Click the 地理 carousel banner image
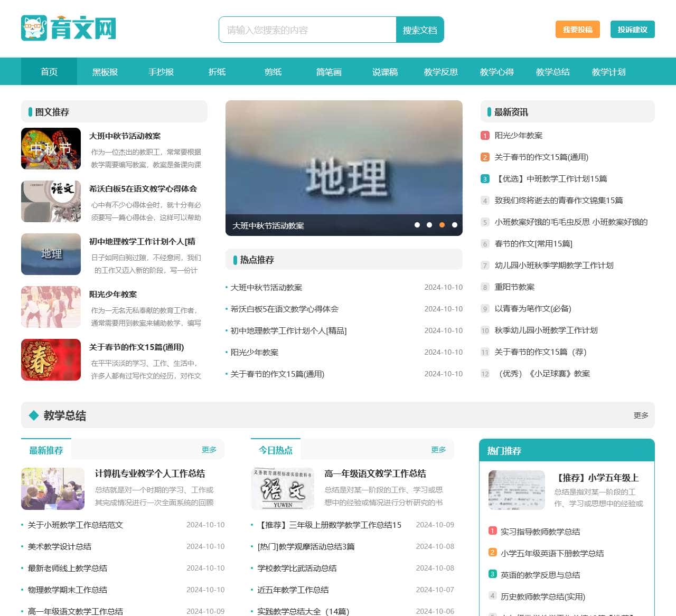This screenshot has width=676, height=616. [x=344, y=158]
